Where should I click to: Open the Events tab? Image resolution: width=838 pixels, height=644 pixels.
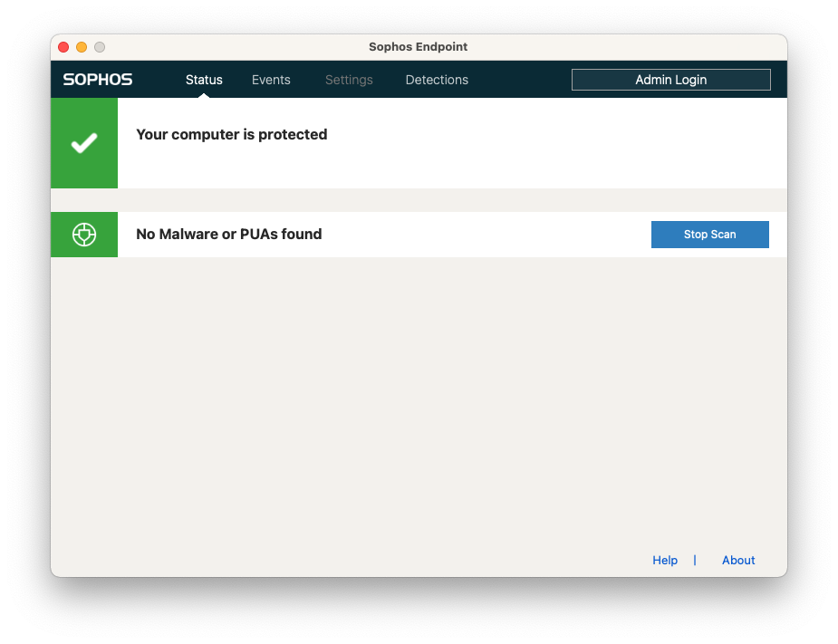(271, 80)
